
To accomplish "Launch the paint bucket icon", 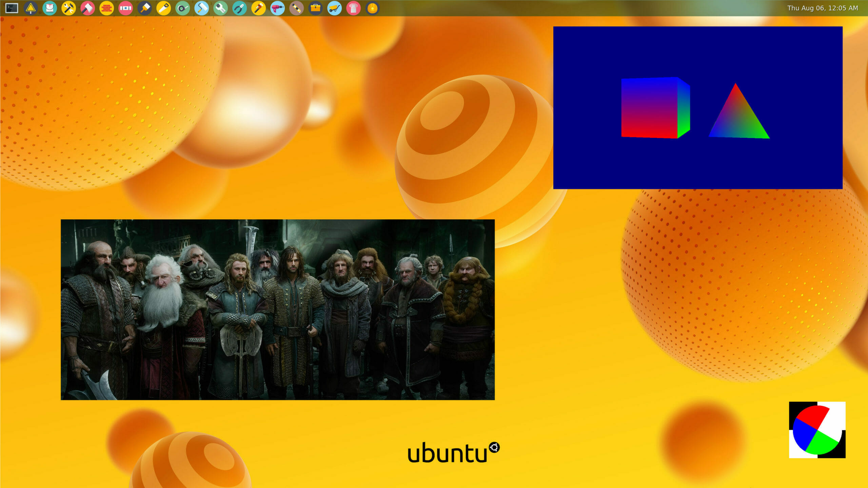I will click(50, 8).
